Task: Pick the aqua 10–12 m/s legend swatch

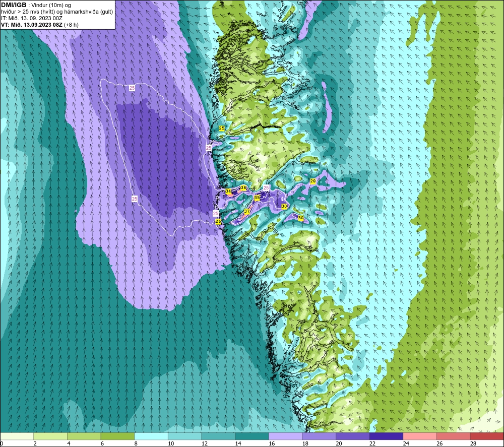Action: click(x=185, y=436)
